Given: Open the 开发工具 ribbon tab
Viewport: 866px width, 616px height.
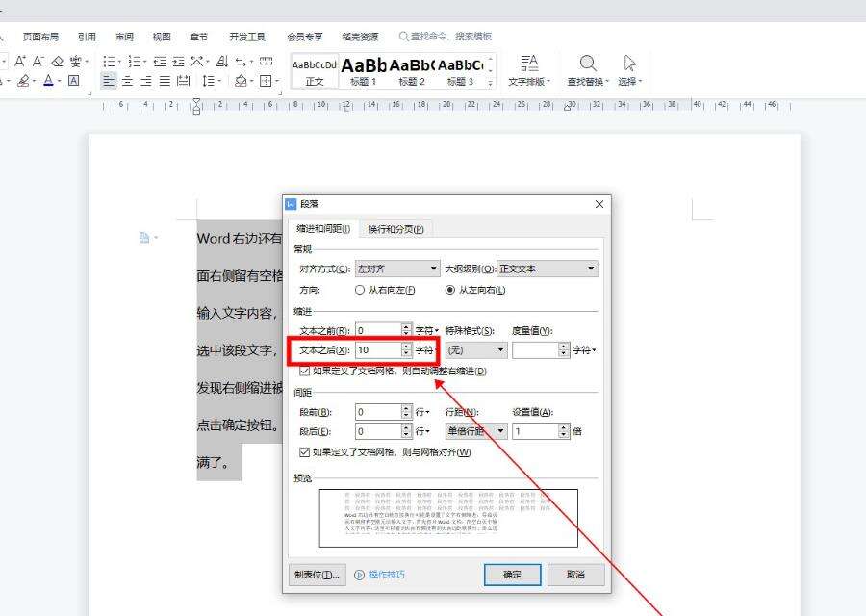Looking at the screenshot, I should coord(247,37).
